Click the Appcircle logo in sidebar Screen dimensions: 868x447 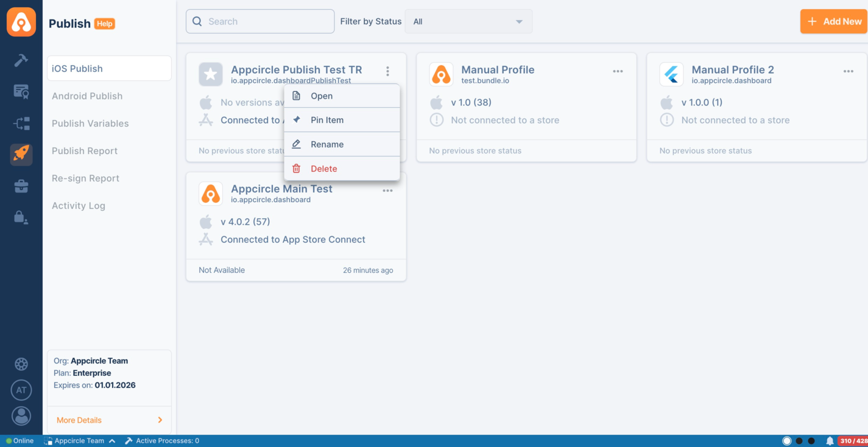click(x=21, y=23)
